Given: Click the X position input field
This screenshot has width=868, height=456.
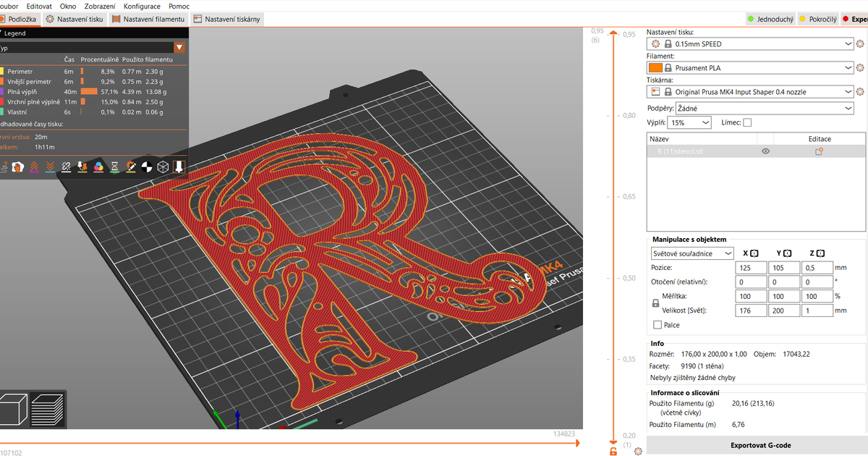Looking at the screenshot, I should 751,267.
